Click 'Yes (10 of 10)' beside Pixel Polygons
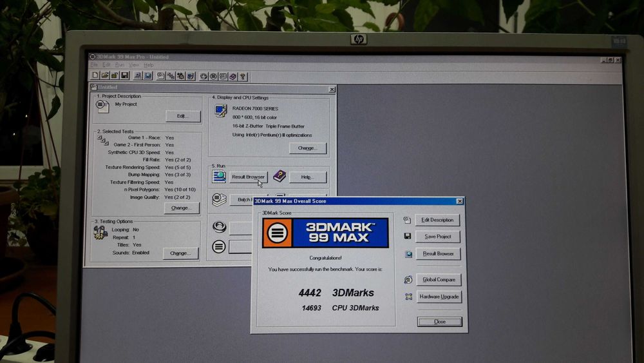The height and width of the screenshot is (363, 644). [x=180, y=190]
